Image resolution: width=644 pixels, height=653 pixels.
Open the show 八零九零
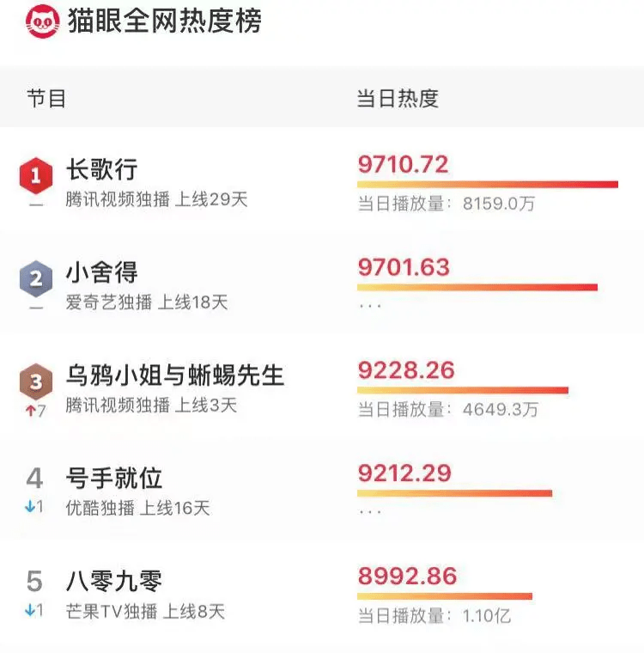point(114,581)
